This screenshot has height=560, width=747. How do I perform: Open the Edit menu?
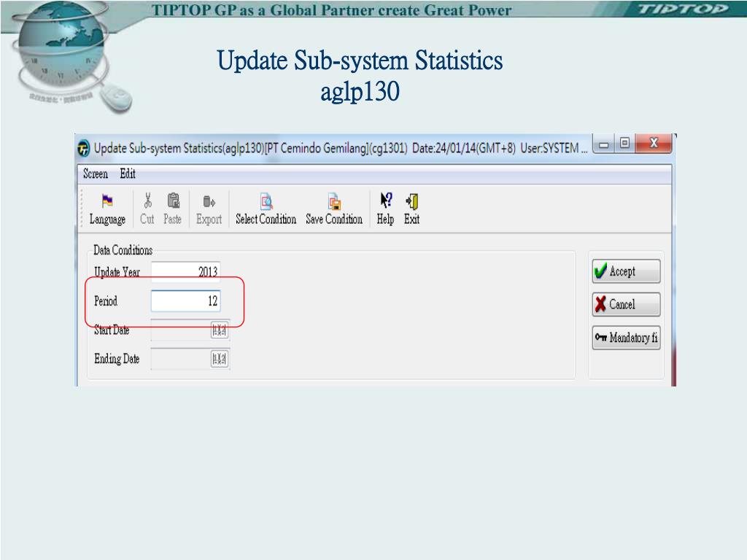pos(128,174)
